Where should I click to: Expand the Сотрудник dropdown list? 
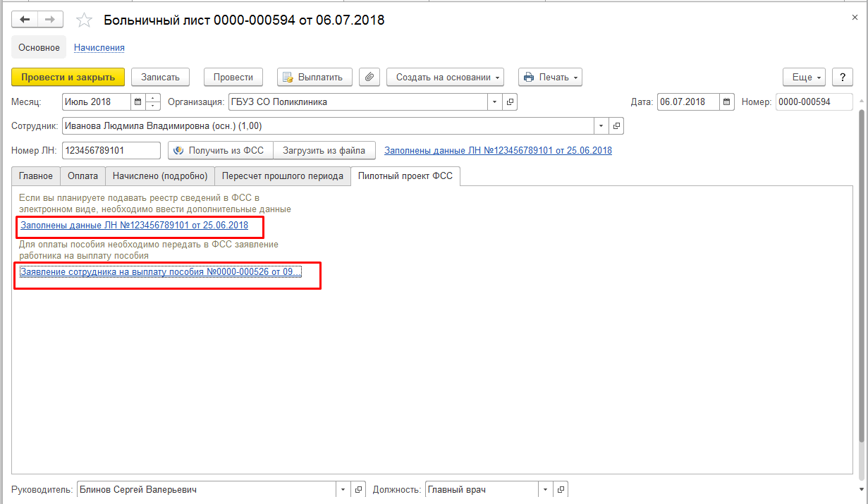[x=601, y=126]
